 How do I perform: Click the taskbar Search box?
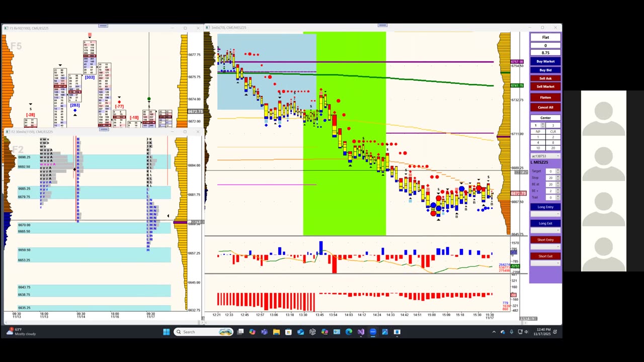pos(203,332)
